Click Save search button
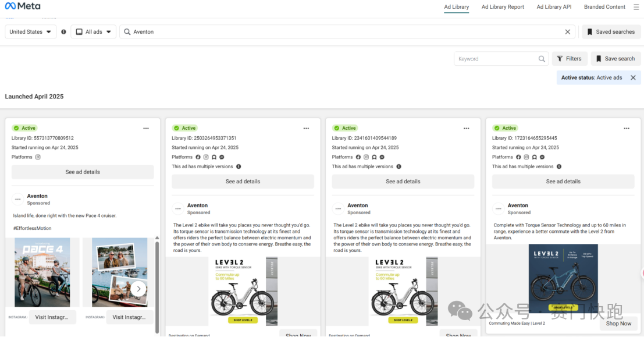The image size is (644, 337). click(615, 59)
